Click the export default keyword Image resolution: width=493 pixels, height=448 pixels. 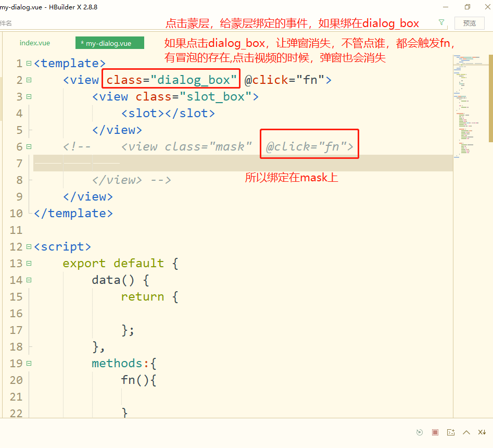[113, 263]
